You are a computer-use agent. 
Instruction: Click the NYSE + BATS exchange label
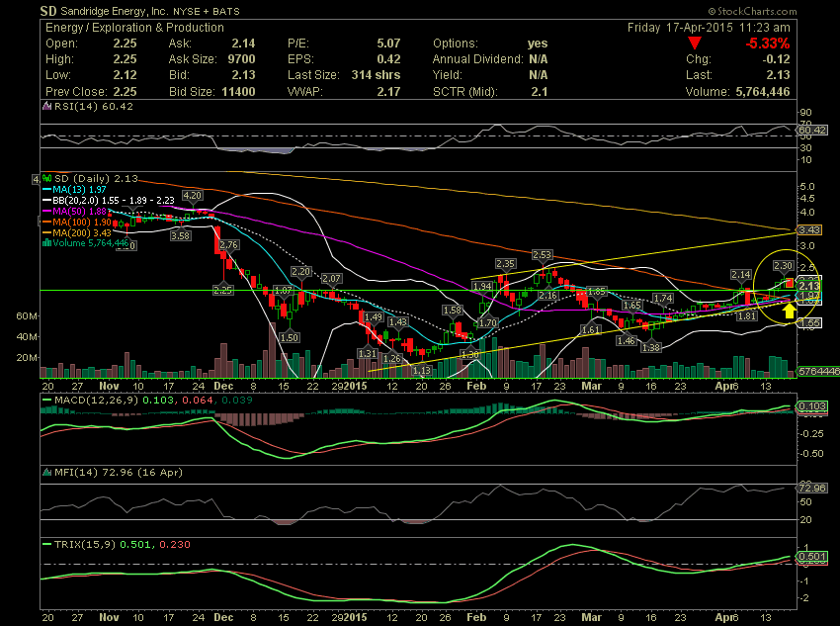207,11
